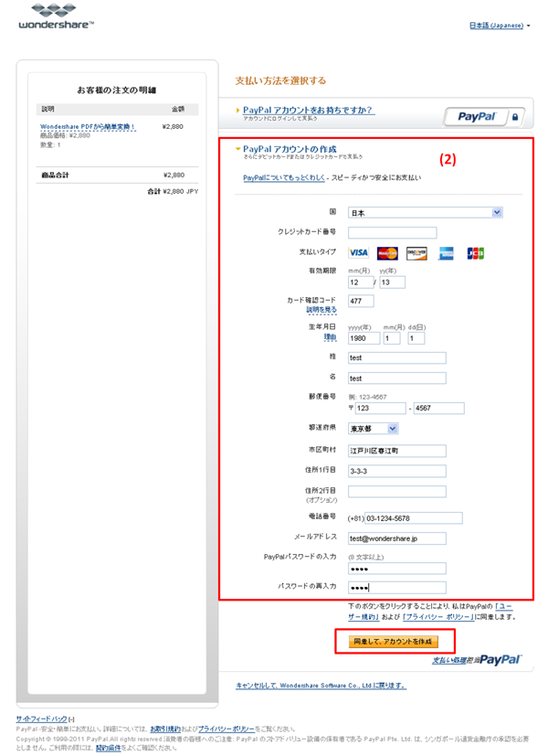The height and width of the screenshot is (756, 548).
Task: Open the 国 country dropdown showing 日本
Action: point(426,213)
